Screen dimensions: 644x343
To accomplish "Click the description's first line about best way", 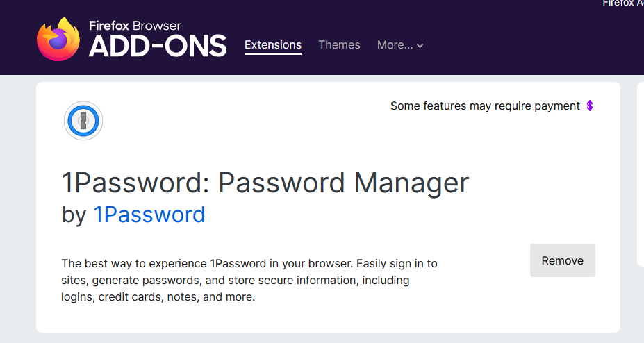I will coord(249,264).
